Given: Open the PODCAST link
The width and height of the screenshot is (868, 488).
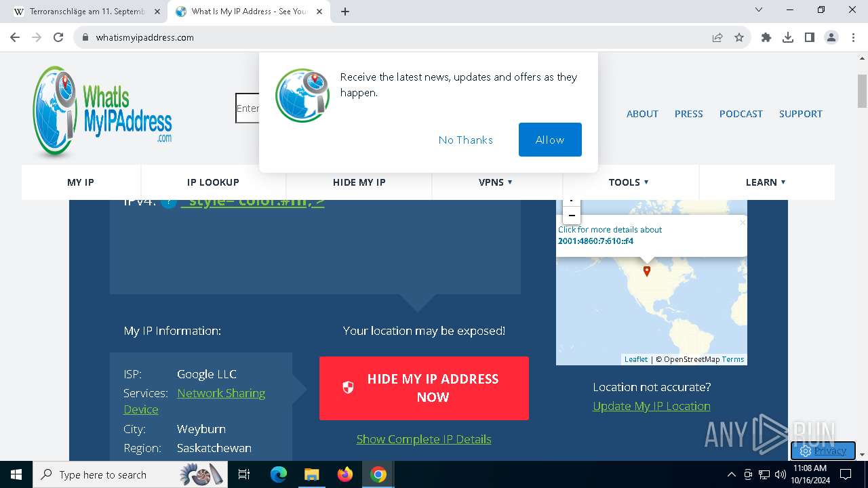Looking at the screenshot, I should click(741, 114).
